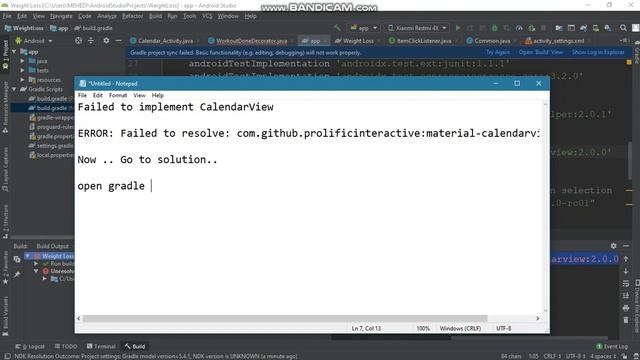Open the Xiaomi Redmi 4X device dropdown
640x360 pixels.
coord(416,28)
